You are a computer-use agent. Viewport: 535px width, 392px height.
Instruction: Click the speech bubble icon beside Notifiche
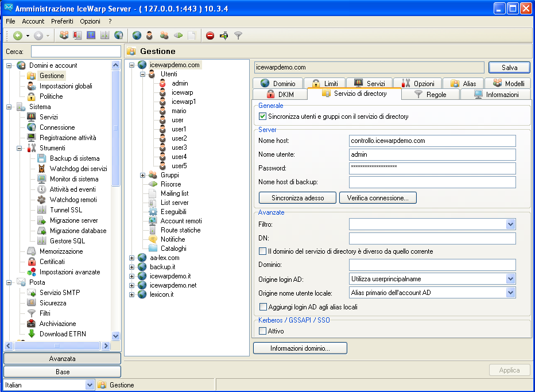[153, 239]
